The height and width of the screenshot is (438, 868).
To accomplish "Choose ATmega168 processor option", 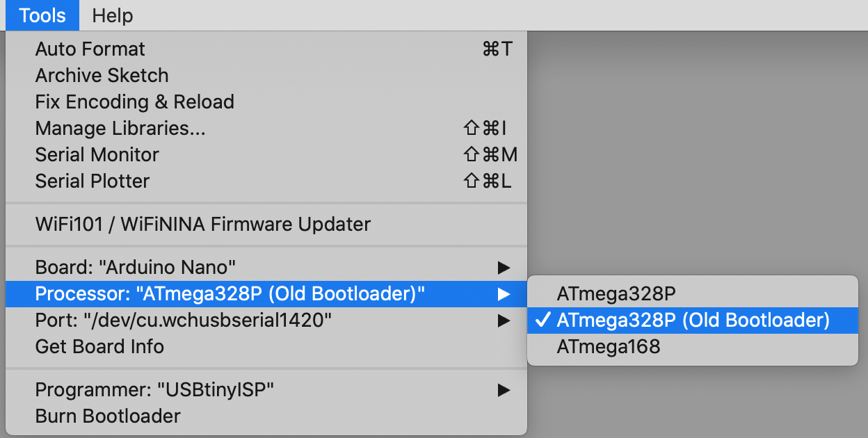I will coord(693,347).
